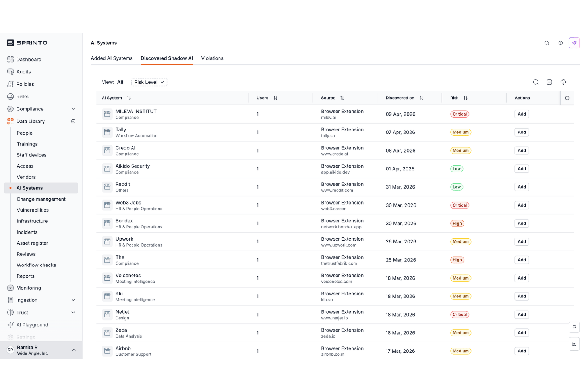Open the column settings icon in the table header
The width and height of the screenshot is (588, 392).
coord(567,98)
